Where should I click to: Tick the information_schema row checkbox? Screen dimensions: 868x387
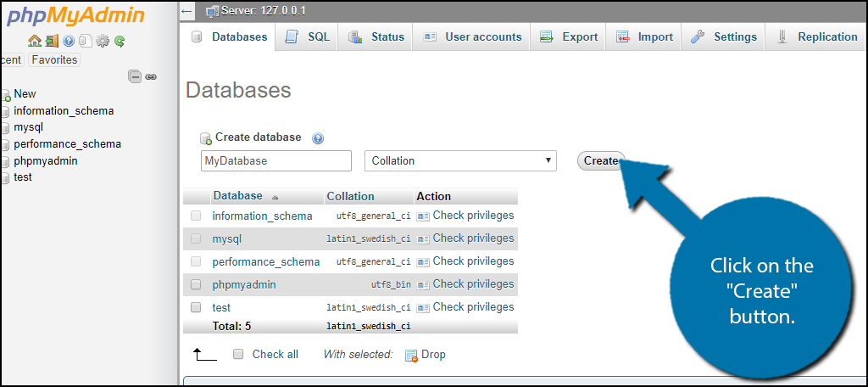[196, 216]
